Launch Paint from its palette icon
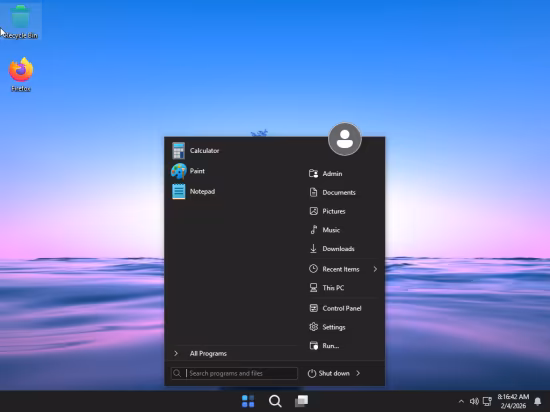Viewport: 550px width, 412px height. tap(179, 171)
